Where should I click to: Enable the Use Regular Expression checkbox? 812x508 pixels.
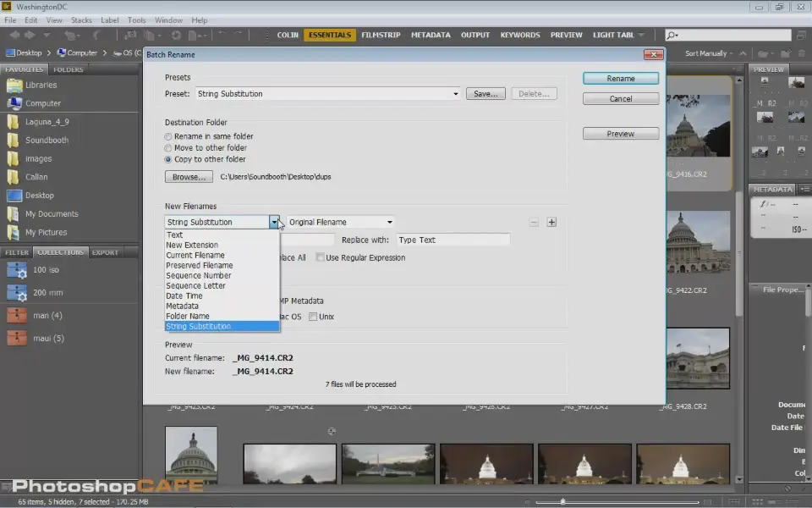(x=320, y=257)
